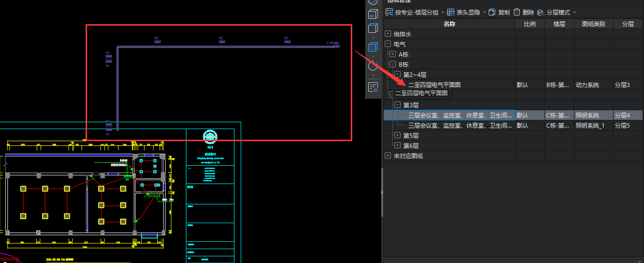The image size is (644, 263).
Task: Expand the 未对应图纸 tree node
Action: coord(388,156)
